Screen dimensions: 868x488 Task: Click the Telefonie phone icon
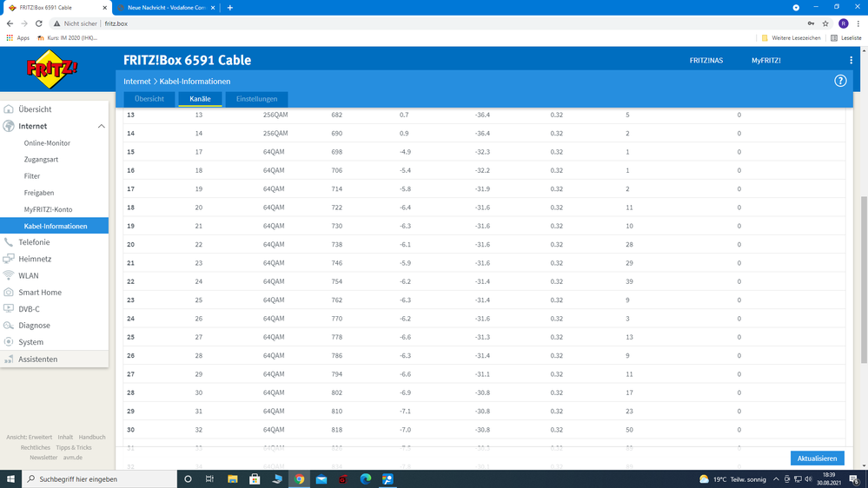9,241
